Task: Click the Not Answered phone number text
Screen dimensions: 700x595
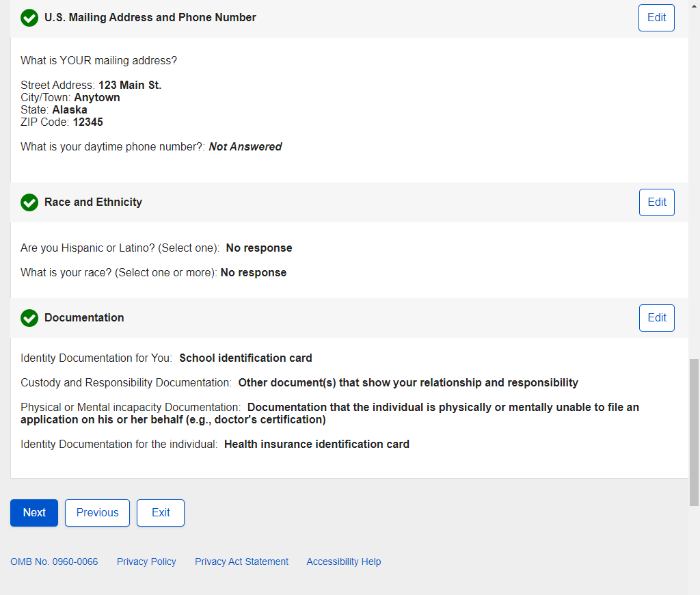Action: [x=245, y=147]
